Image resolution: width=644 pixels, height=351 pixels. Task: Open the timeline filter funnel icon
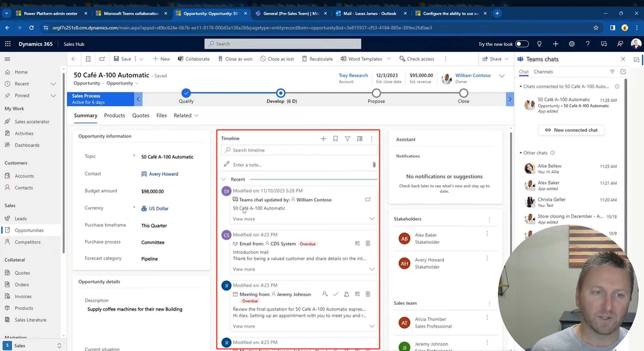coord(347,139)
